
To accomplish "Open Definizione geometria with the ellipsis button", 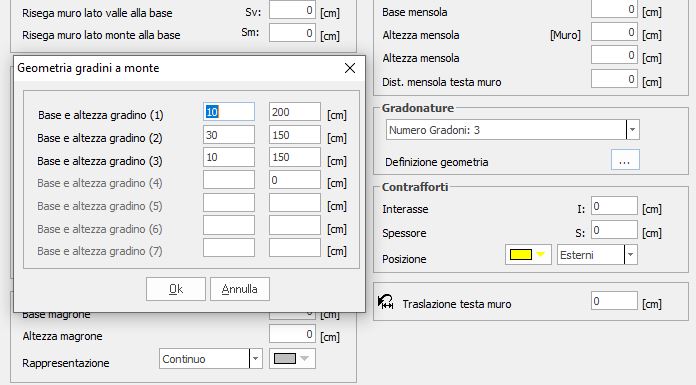I will coord(625,160).
